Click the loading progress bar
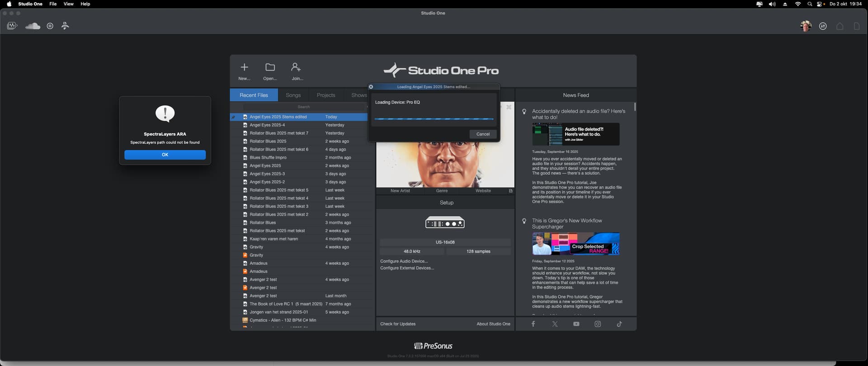 pyautogui.click(x=434, y=119)
